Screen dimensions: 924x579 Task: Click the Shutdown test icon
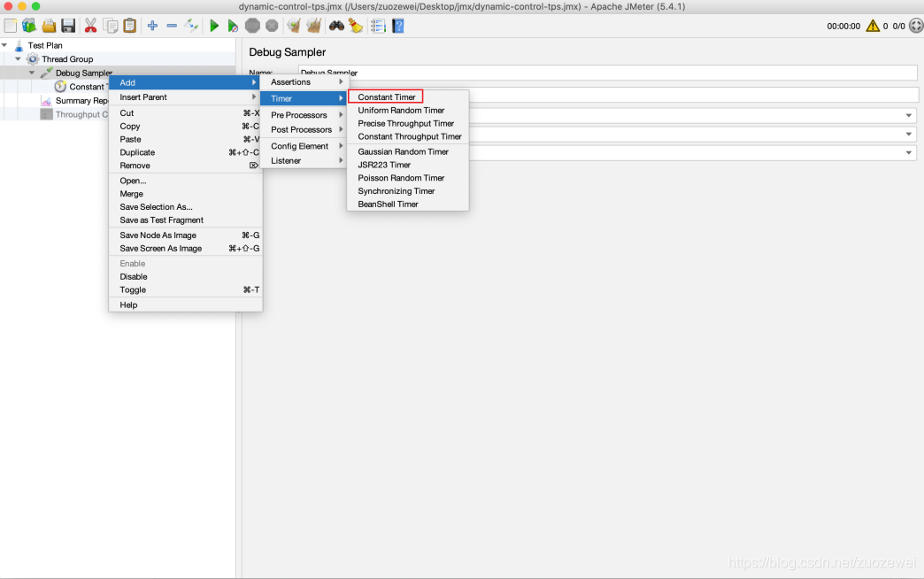pyautogui.click(x=272, y=26)
